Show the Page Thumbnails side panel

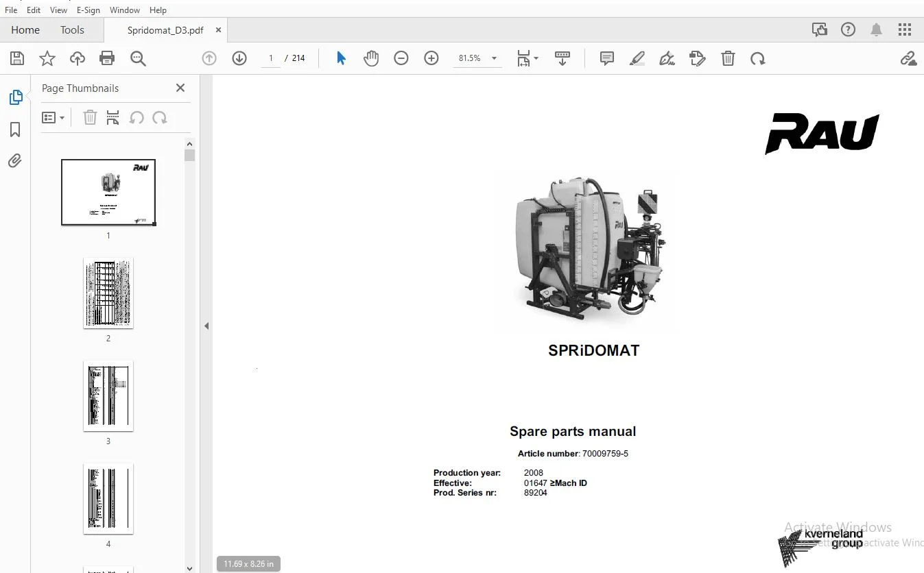point(16,97)
